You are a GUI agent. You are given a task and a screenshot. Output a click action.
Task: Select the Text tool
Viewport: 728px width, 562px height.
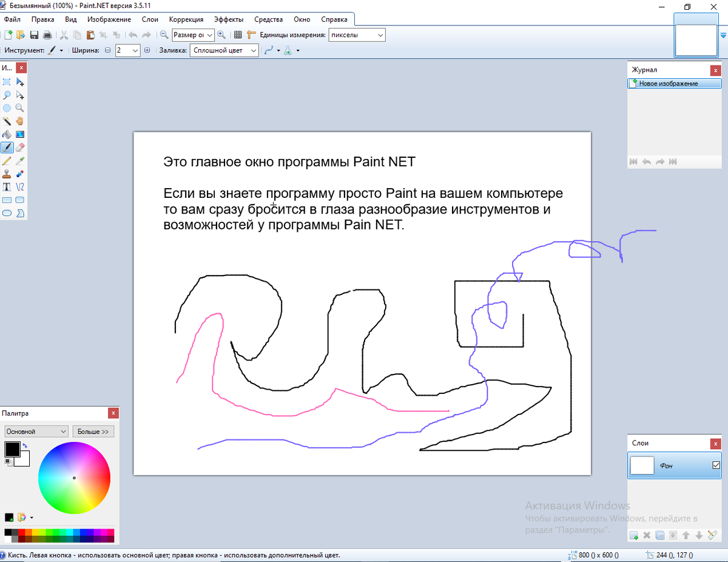click(7, 187)
